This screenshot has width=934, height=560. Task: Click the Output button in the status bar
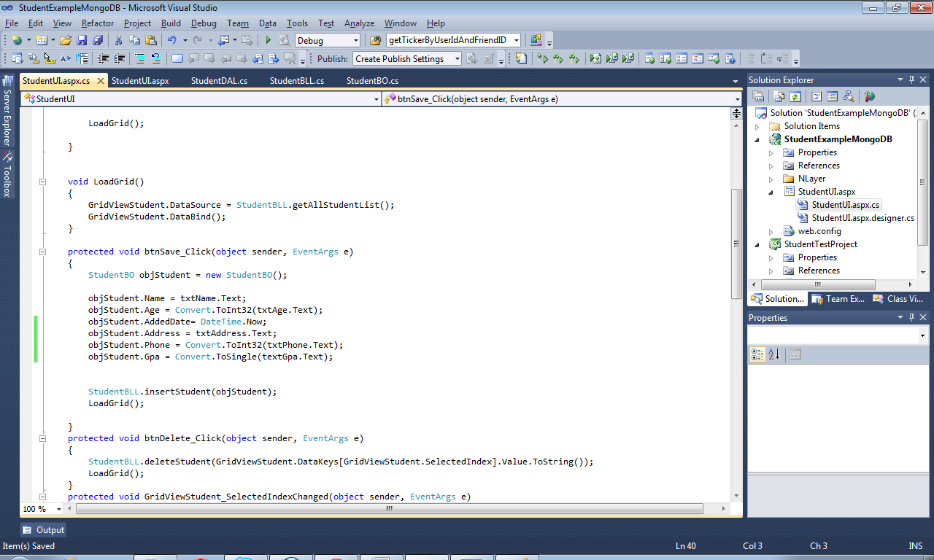[43, 529]
